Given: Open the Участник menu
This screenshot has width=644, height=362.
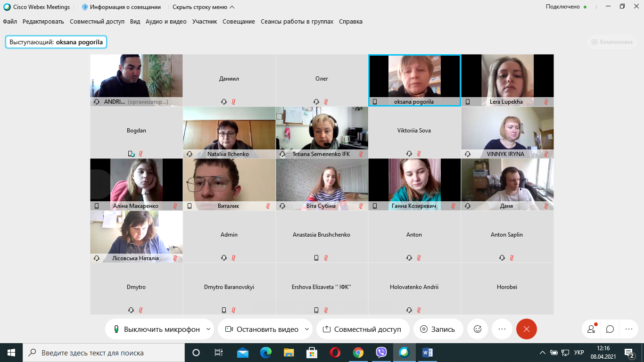Looking at the screenshot, I should point(205,22).
